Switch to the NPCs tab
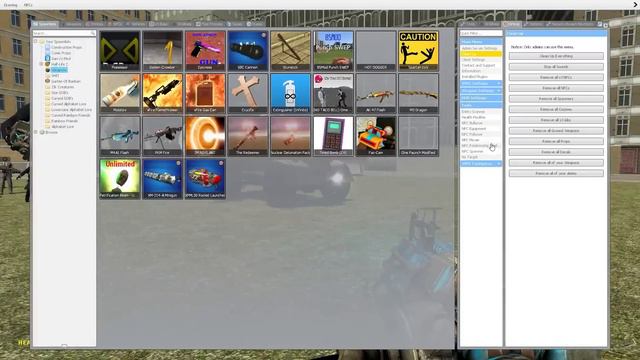 116,24
